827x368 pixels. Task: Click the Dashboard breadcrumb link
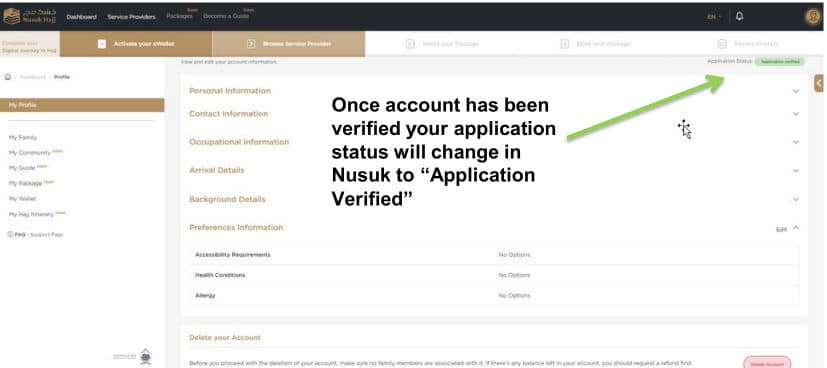33,77
